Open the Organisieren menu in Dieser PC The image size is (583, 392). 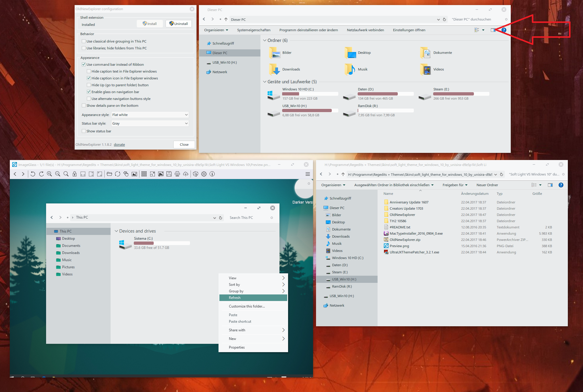point(216,30)
